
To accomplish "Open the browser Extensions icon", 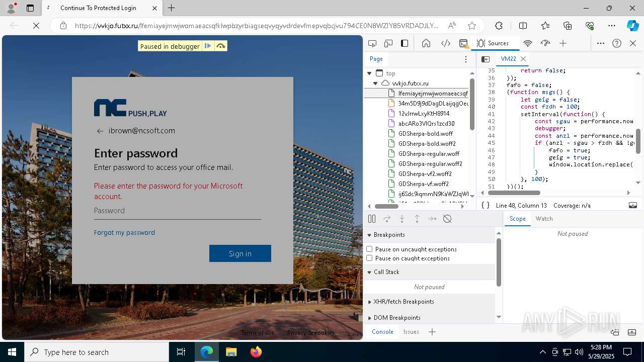I will point(499,26).
